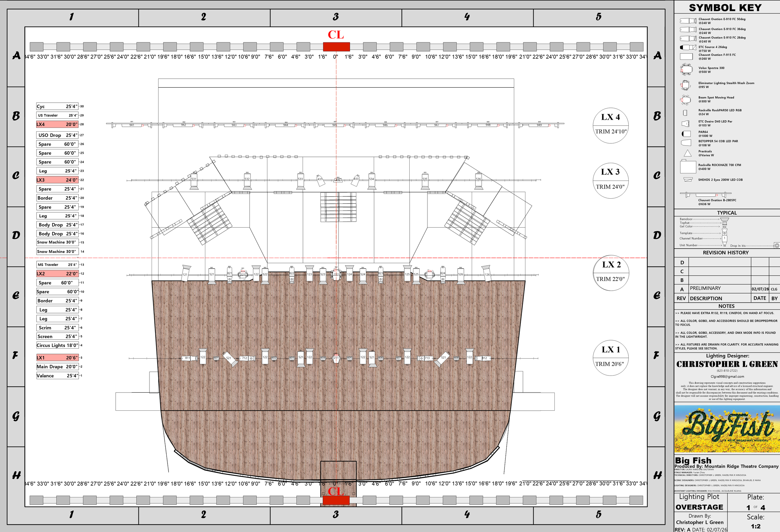Click the Chauvet Ovation E-910 FC 26deg symbol
This screenshot has height=532, width=780.
(688, 39)
